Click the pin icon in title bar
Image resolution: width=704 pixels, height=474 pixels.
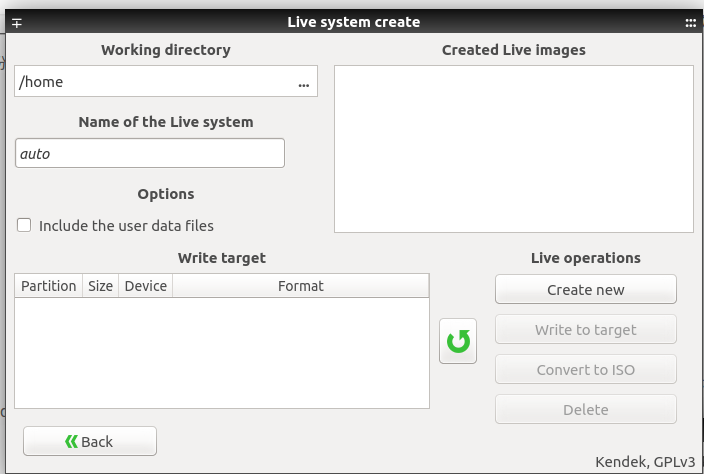[x=16, y=23]
